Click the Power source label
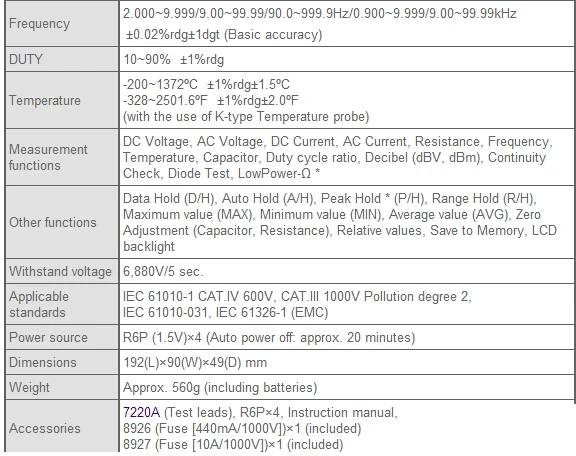The height and width of the screenshot is (456, 576). point(48,337)
